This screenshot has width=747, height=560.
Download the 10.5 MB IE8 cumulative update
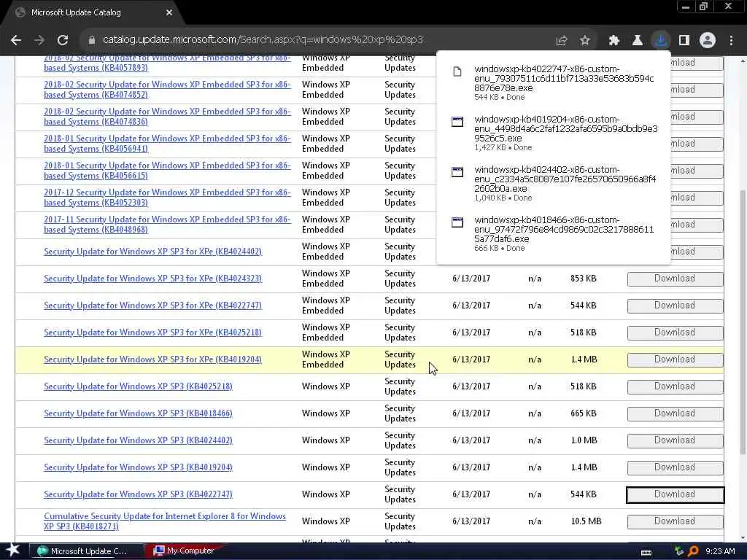675,521
